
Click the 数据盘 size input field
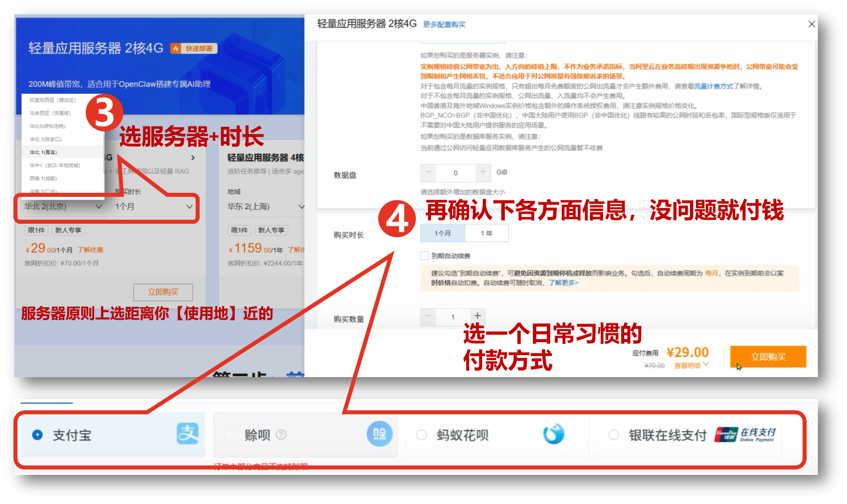click(x=455, y=173)
